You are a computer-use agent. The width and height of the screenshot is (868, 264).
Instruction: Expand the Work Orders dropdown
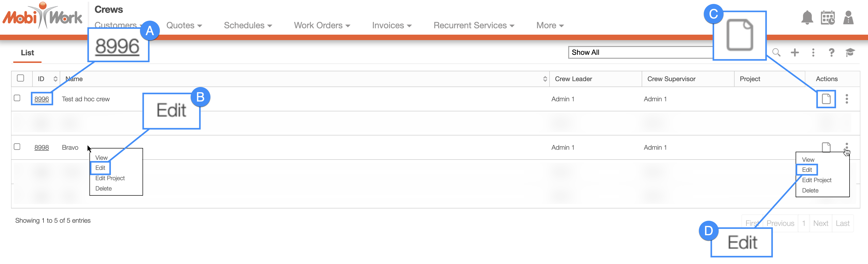point(322,25)
